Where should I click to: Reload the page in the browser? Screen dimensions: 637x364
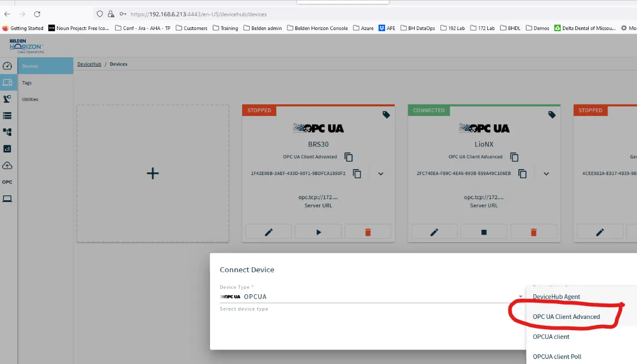pos(37,14)
